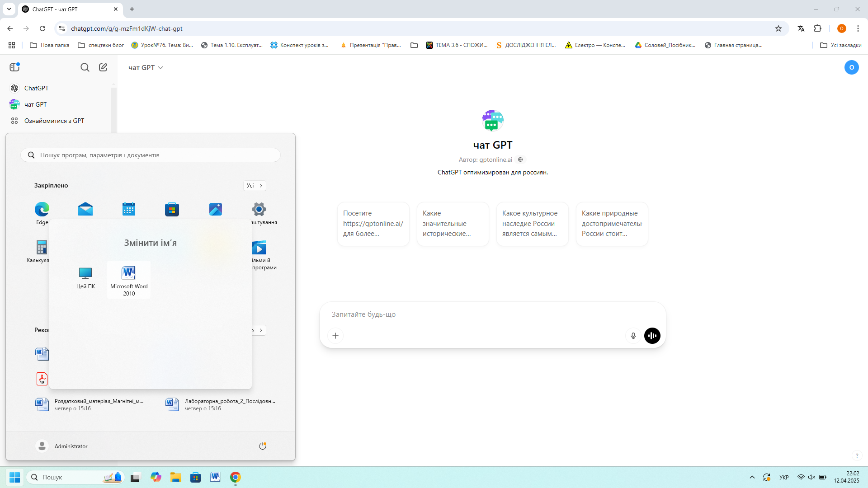Focus the Запитайте будь-що message field
Viewport: 868px width, 488px height.
click(x=493, y=314)
